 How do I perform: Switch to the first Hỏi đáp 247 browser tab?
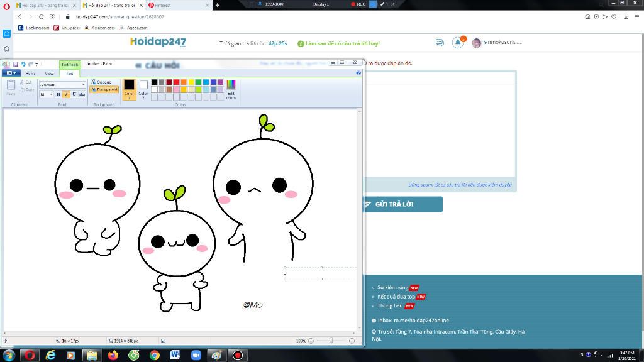click(x=45, y=5)
